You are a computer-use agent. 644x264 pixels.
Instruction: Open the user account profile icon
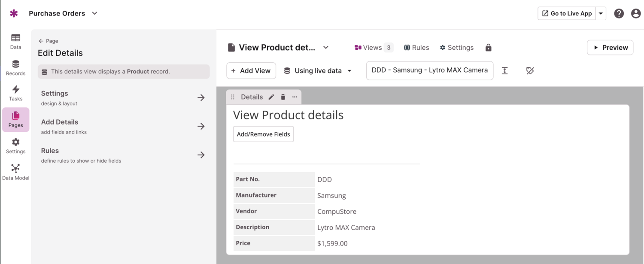coord(636,13)
